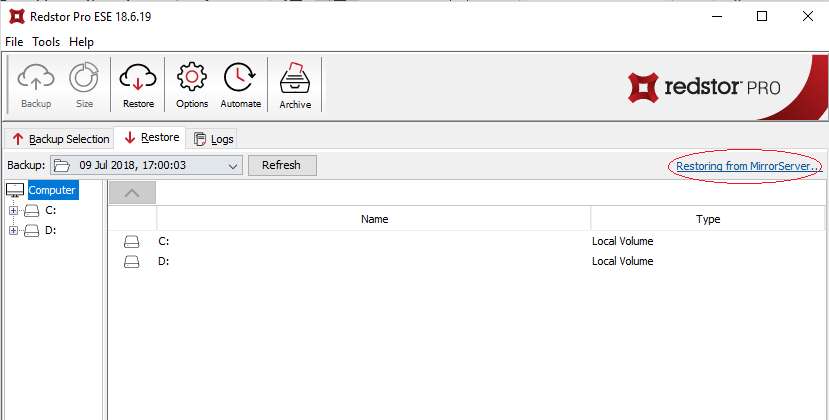
Task: Select the Restore tab
Action: click(x=150, y=138)
